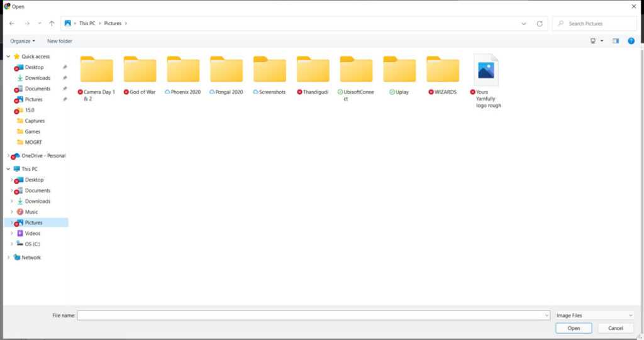Toggle the preview pane icon

pyautogui.click(x=616, y=41)
